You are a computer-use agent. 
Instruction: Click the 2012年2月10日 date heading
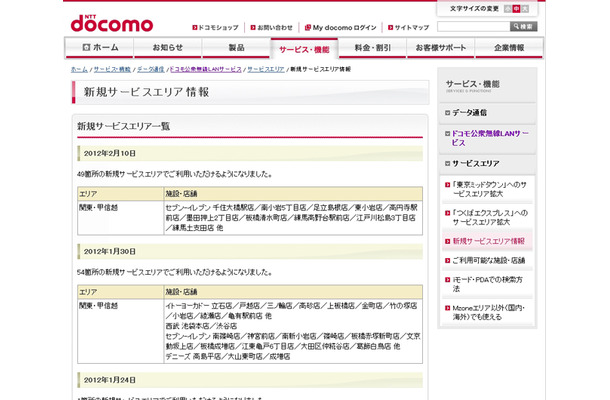point(110,153)
